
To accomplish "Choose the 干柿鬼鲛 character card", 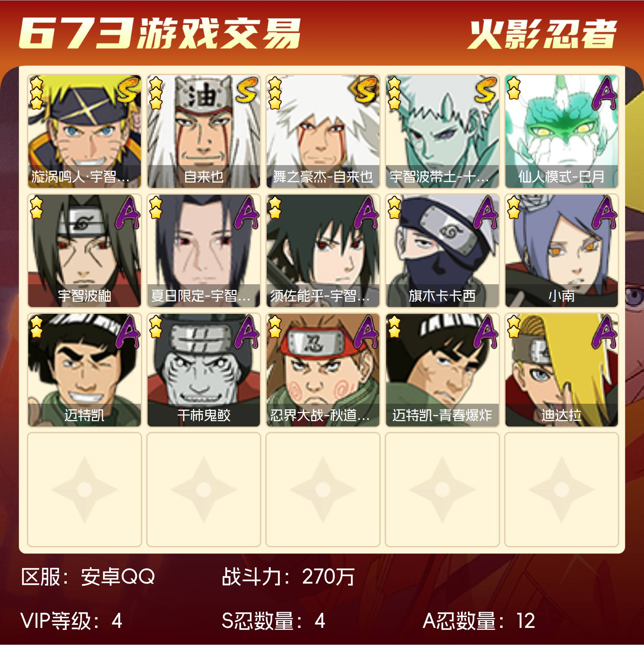I will [204, 370].
